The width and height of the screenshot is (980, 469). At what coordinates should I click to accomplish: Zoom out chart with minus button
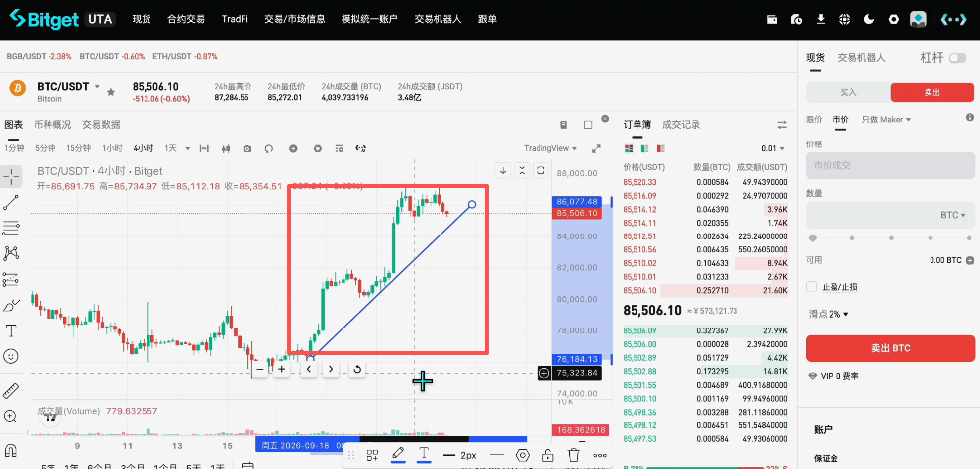(x=260, y=369)
